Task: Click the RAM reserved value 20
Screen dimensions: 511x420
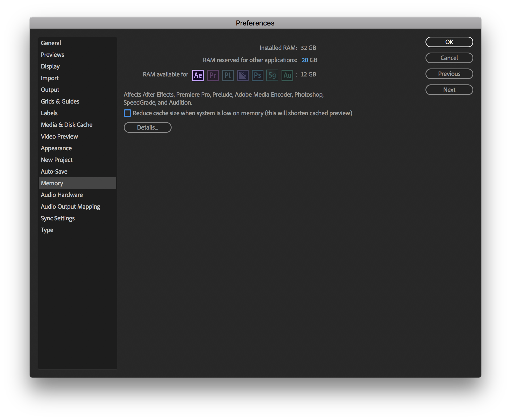Action: tap(305, 60)
